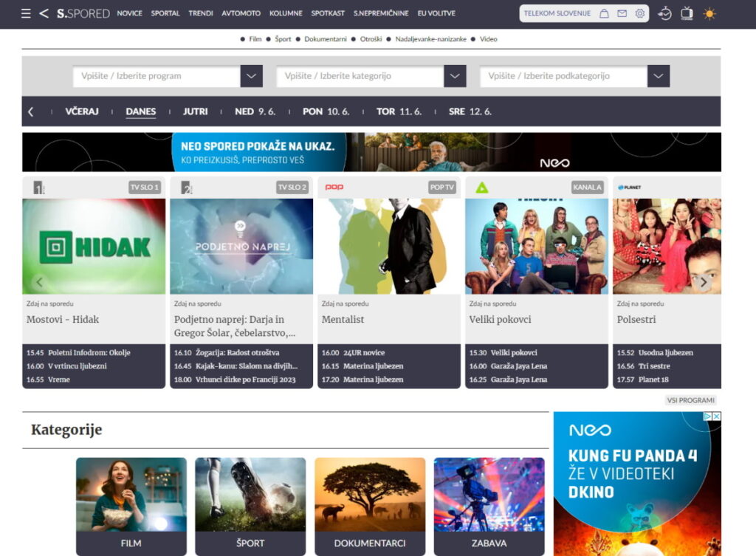Click the Planet TV channel logo
The width and height of the screenshot is (756, 556).
pos(628,188)
